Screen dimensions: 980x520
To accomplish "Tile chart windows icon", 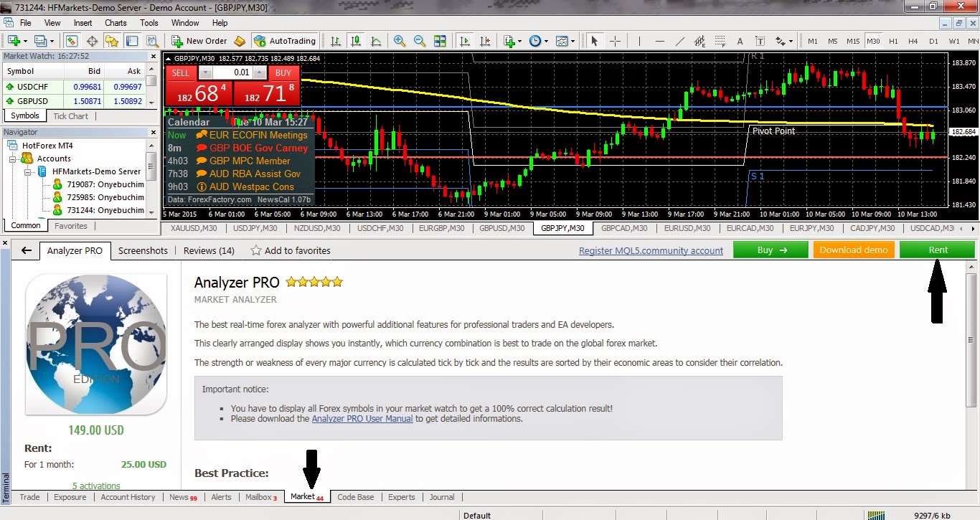I will (440, 41).
